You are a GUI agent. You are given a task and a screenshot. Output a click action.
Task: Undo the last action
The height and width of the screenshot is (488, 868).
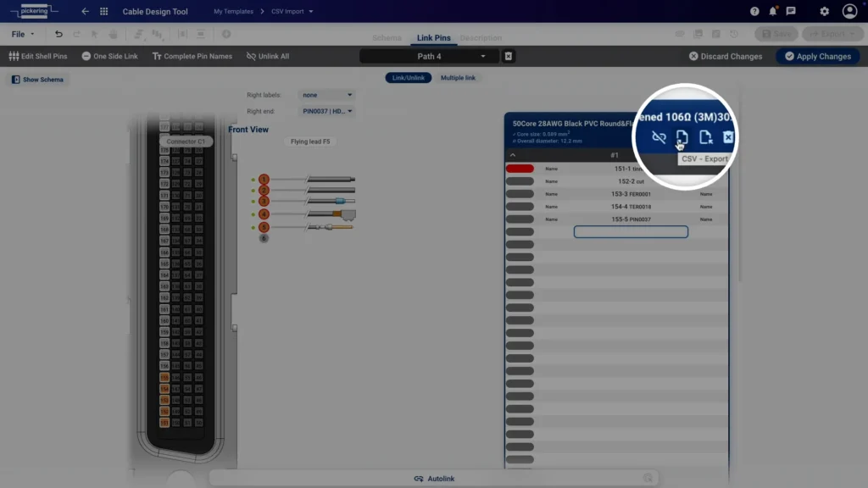(58, 34)
